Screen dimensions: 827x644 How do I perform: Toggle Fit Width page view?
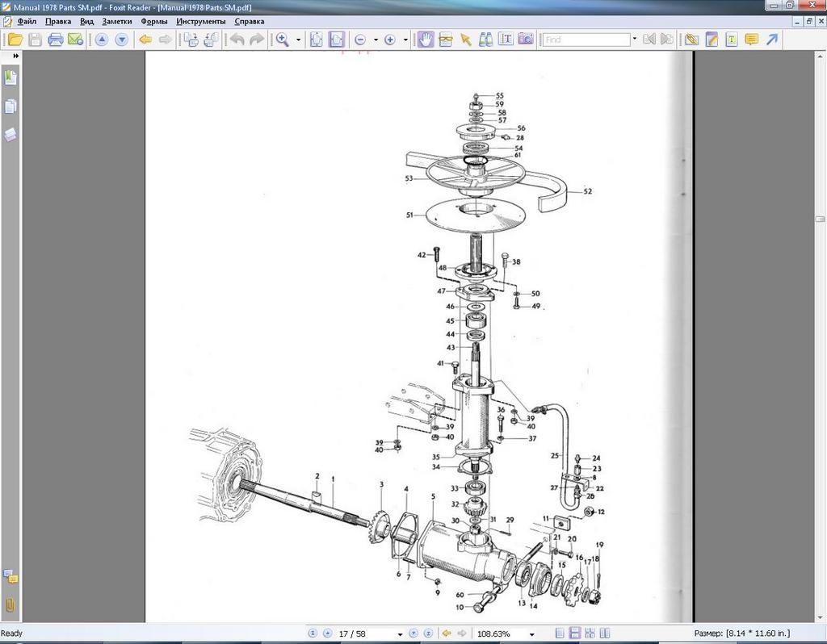click(x=337, y=39)
